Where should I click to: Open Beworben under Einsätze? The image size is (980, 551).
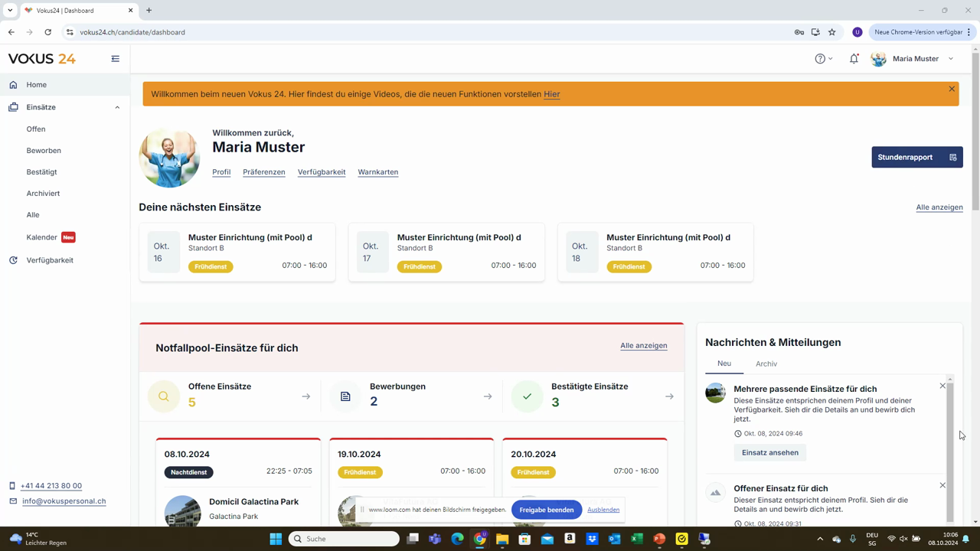pos(44,151)
